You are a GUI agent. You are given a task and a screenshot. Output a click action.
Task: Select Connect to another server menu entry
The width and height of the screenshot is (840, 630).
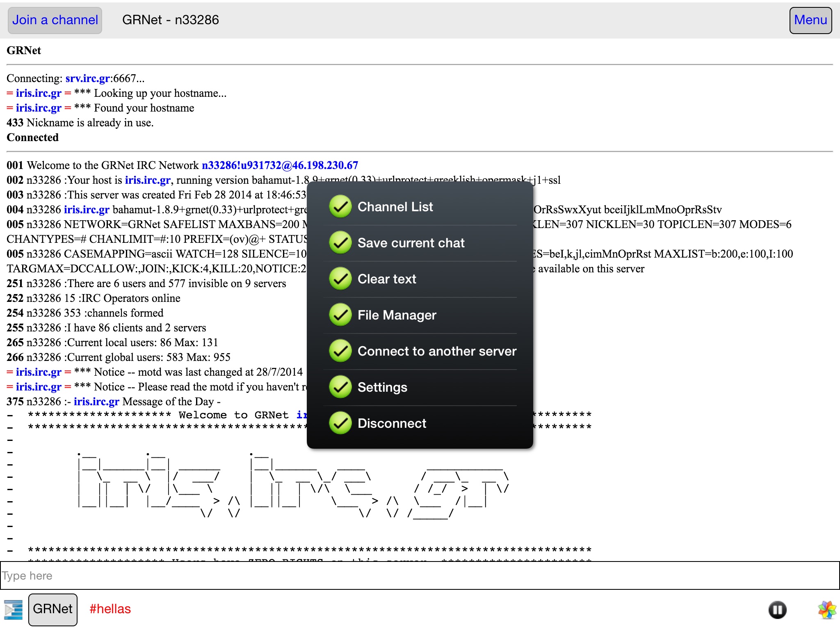click(x=437, y=351)
